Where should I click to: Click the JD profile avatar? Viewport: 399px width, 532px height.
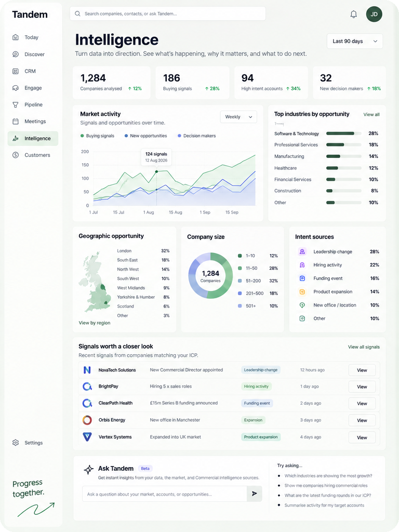point(374,14)
